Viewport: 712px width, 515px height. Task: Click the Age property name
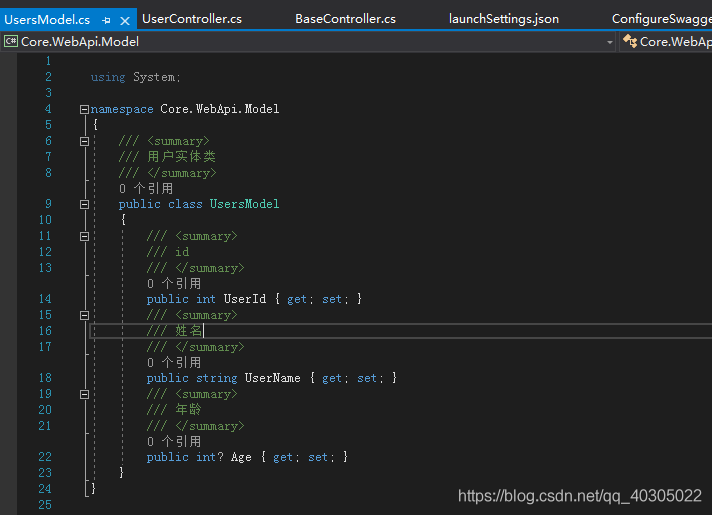pyautogui.click(x=241, y=457)
